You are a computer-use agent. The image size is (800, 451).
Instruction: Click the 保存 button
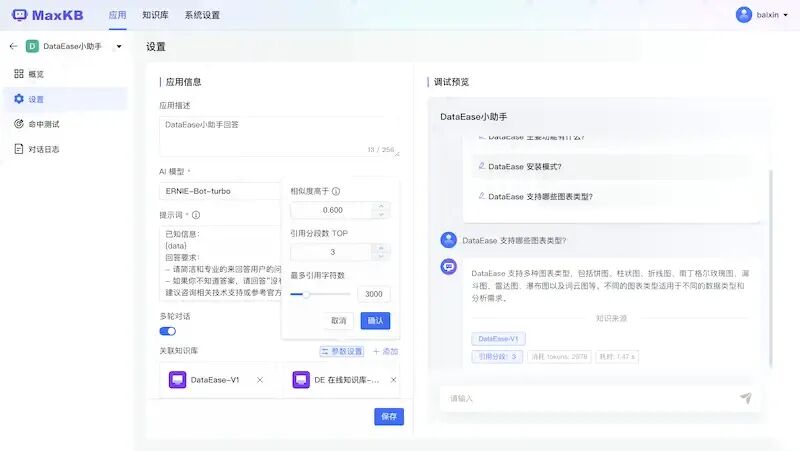pos(389,416)
